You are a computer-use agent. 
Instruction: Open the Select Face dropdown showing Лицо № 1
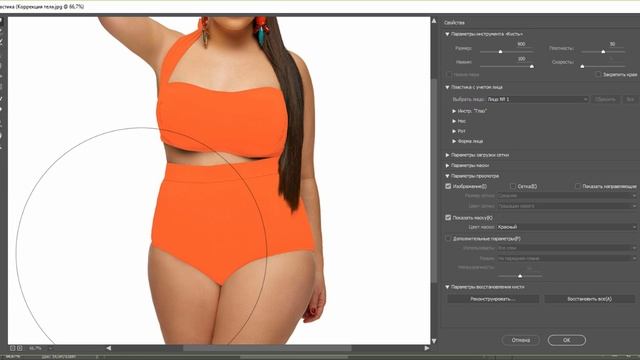pyautogui.click(x=538, y=99)
